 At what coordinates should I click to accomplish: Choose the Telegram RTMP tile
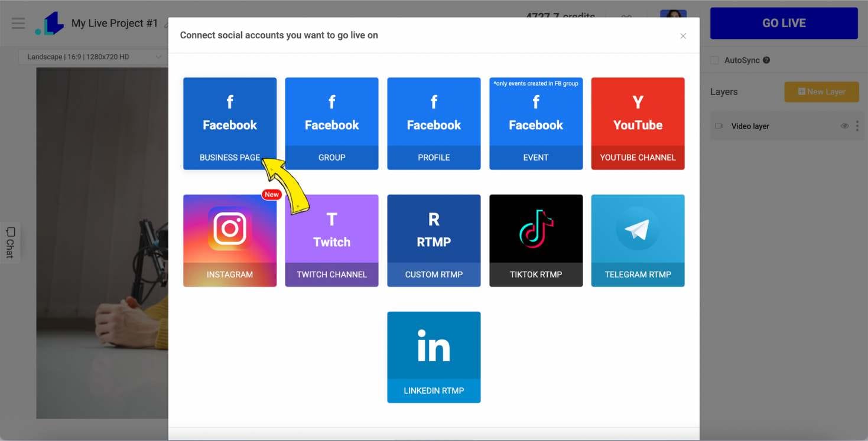coord(638,240)
